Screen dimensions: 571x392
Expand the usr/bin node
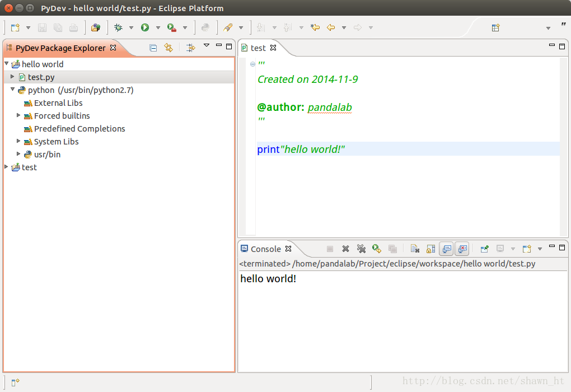(18, 154)
